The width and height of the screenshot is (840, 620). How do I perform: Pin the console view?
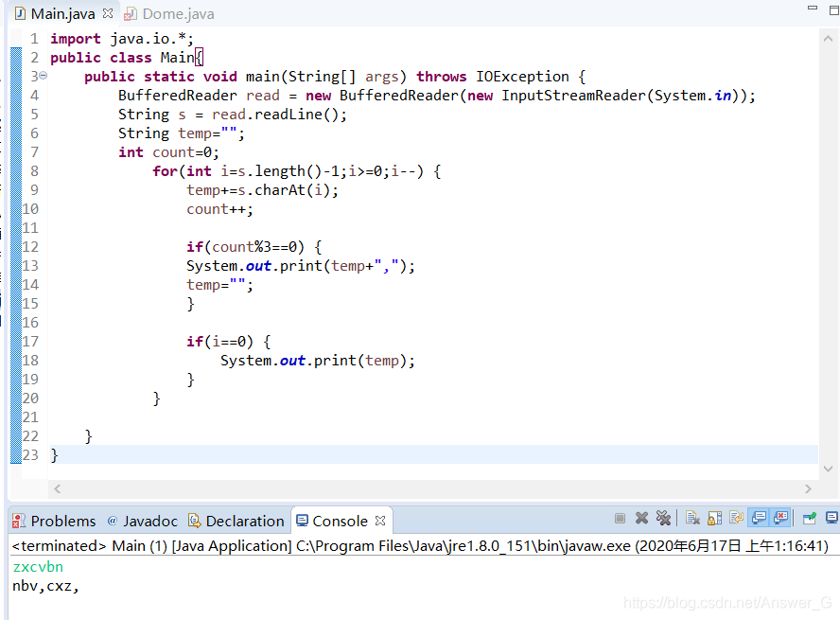point(810,518)
